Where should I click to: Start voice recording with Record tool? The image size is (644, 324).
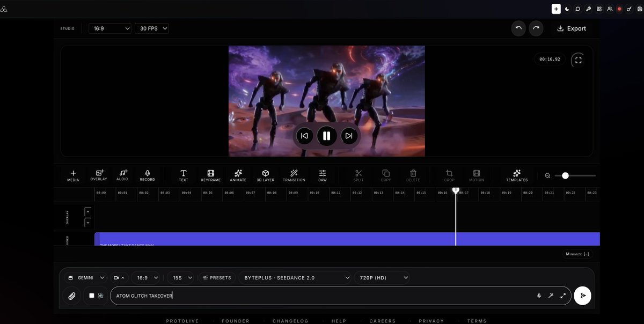[147, 175]
